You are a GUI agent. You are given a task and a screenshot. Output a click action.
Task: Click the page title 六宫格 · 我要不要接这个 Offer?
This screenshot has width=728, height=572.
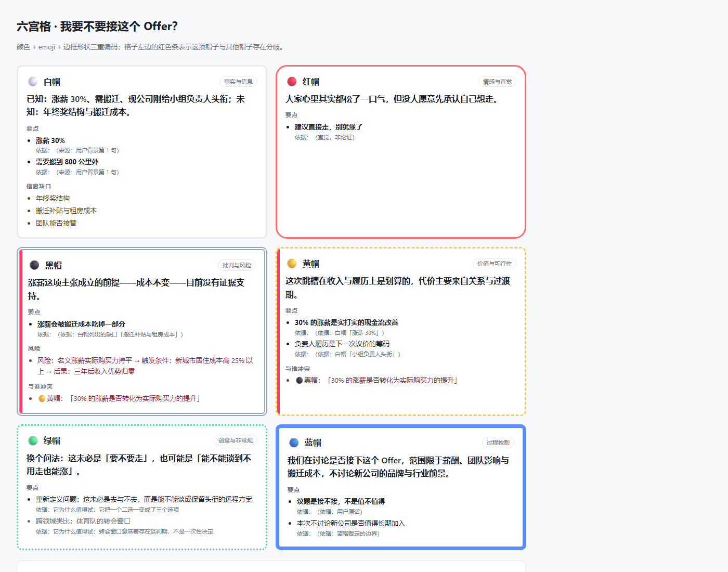97,26
